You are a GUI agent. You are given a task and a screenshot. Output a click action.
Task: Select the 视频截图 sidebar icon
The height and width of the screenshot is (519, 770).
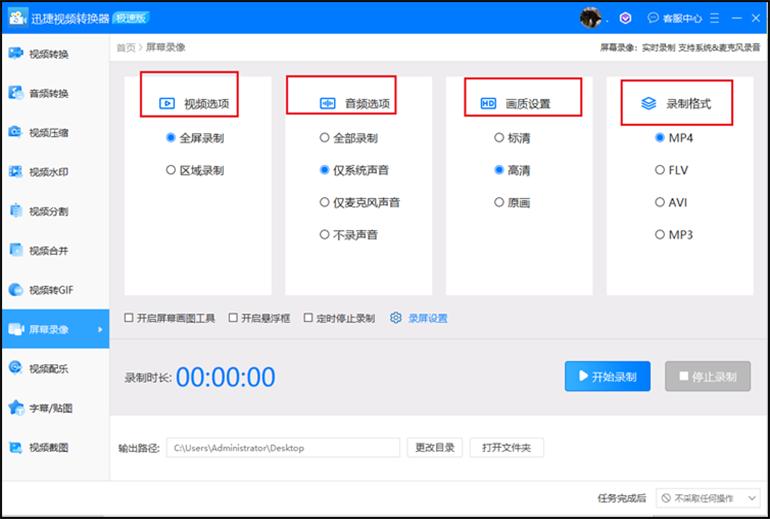16,447
